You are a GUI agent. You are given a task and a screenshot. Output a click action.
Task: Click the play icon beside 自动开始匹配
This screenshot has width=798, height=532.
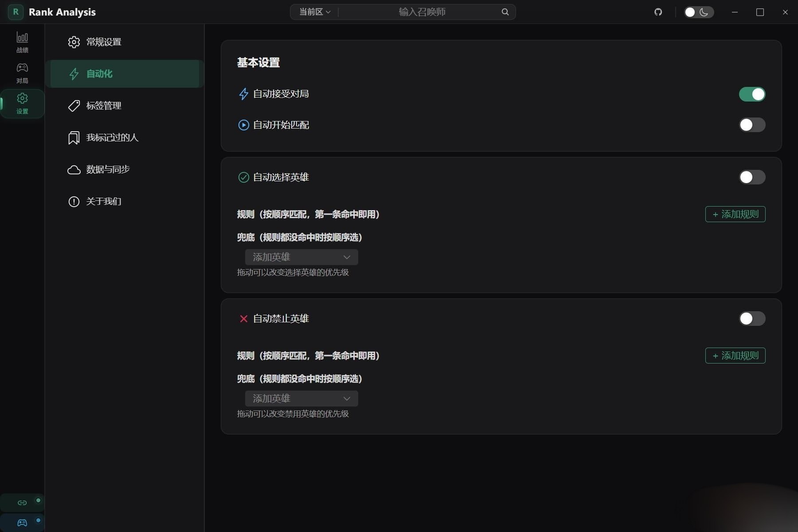(243, 125)
